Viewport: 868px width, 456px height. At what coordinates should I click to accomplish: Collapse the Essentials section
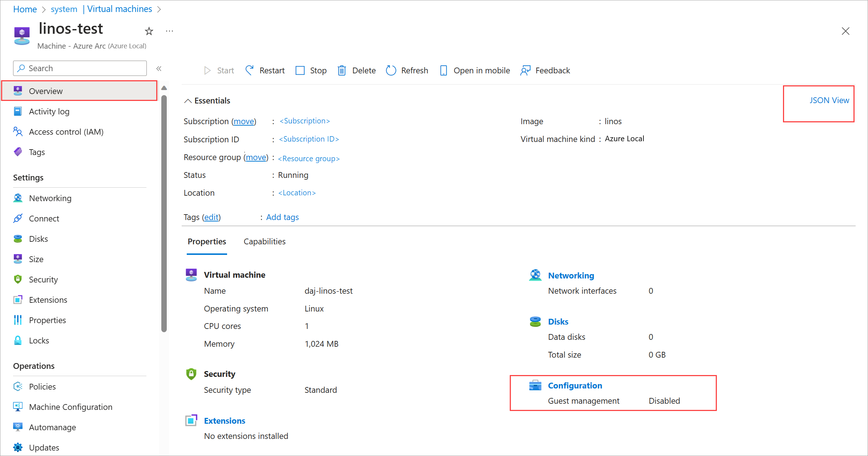[188, 101]
